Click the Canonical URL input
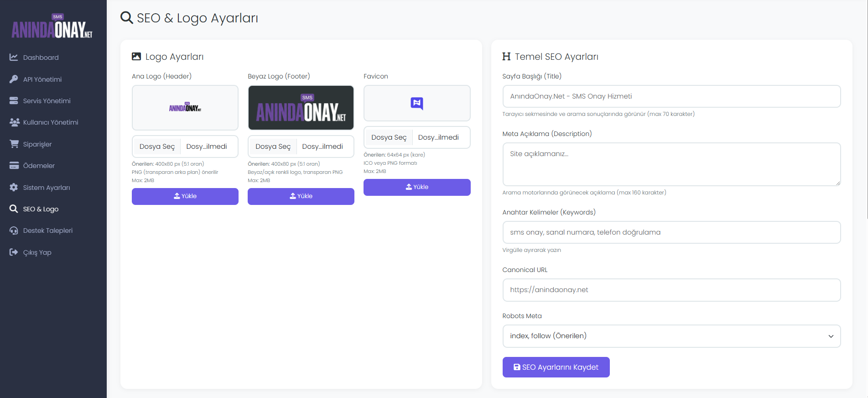The image size is (868, 398). pos(671,290)
